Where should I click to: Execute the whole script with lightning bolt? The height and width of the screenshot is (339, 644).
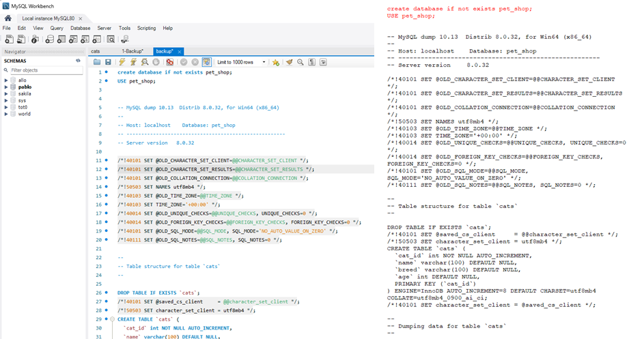point(122,62)
